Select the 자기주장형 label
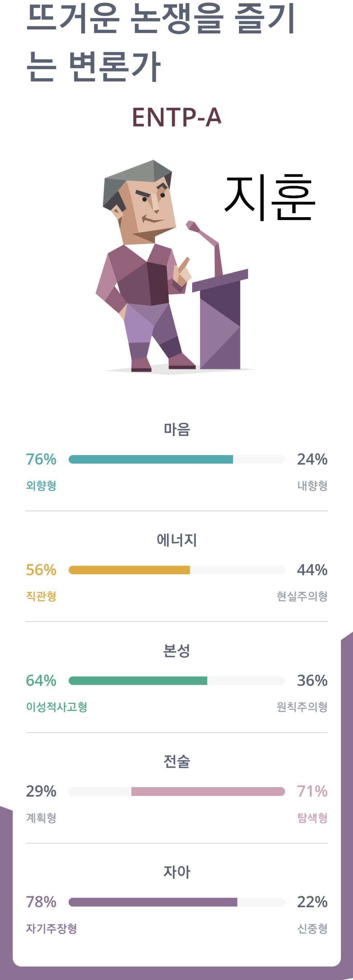This screenshot has width=353, height=980. [51, 929]
